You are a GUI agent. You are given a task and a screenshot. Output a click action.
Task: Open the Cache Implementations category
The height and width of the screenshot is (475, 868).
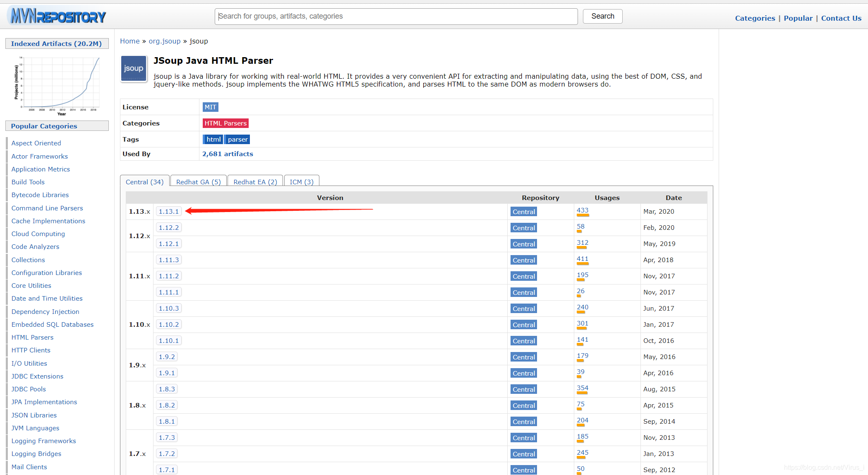(48, 221)
